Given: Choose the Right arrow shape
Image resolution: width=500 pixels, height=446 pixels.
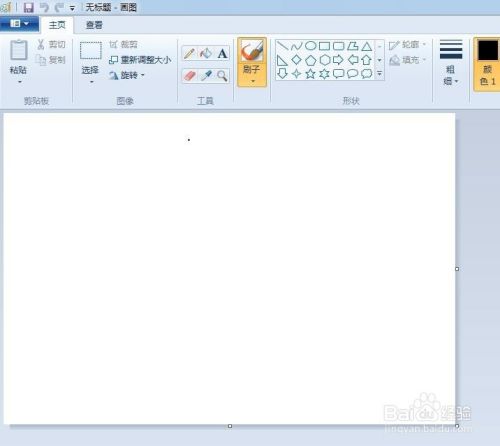Looking at the screenshot, I should point(338,60).
